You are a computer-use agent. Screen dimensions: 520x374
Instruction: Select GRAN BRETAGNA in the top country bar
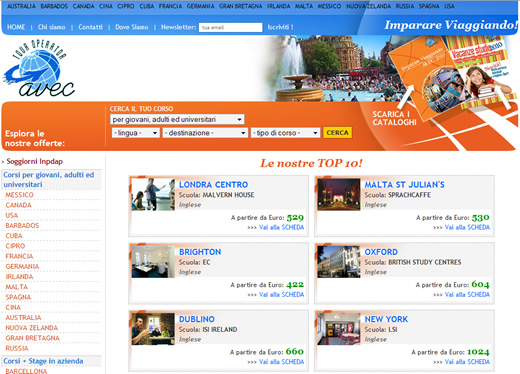pos(241,6)
